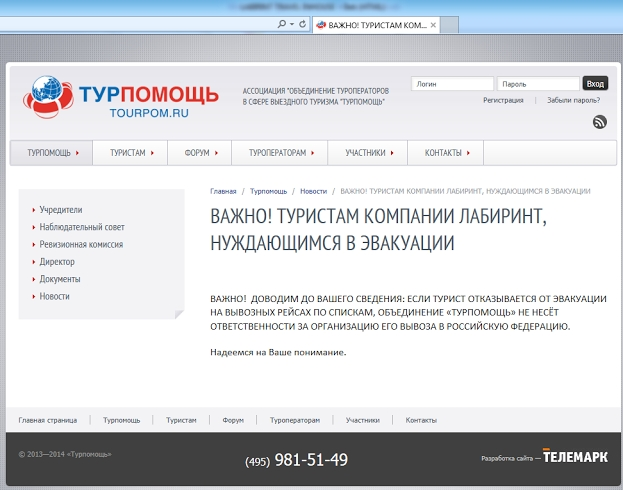Click the text Надеемся на Ваше понимание.
The height and width of the screenshot is (490, 623).
(x=278, y=352)
